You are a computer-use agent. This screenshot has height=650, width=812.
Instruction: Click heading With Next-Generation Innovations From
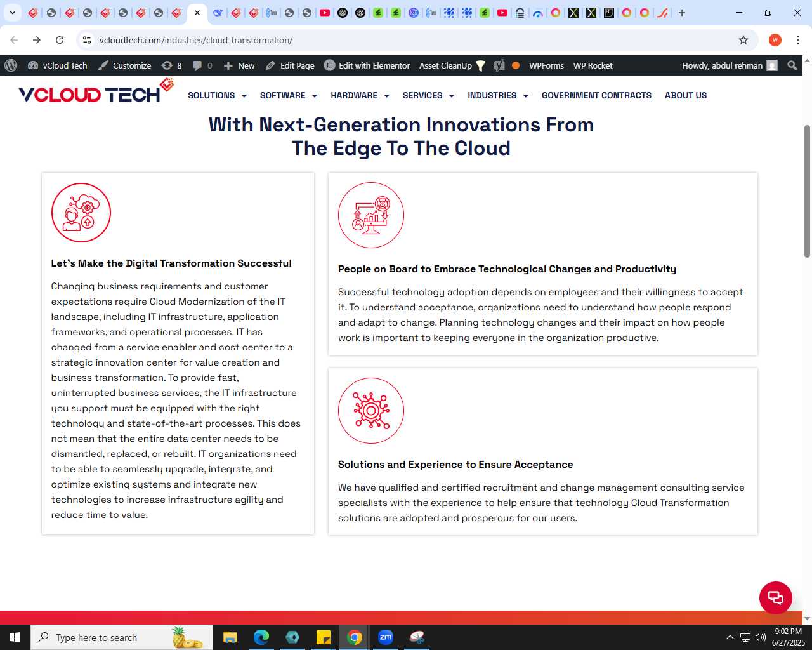(401, 124)
